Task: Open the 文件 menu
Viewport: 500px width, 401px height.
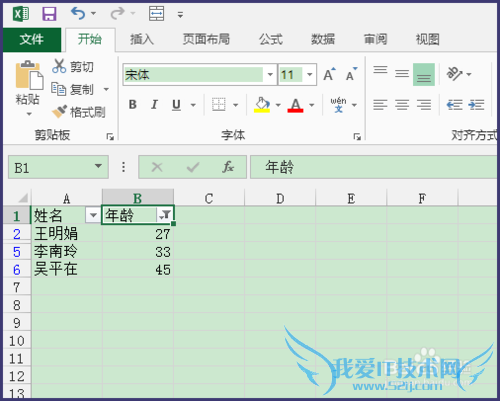Action: point(32,40)
